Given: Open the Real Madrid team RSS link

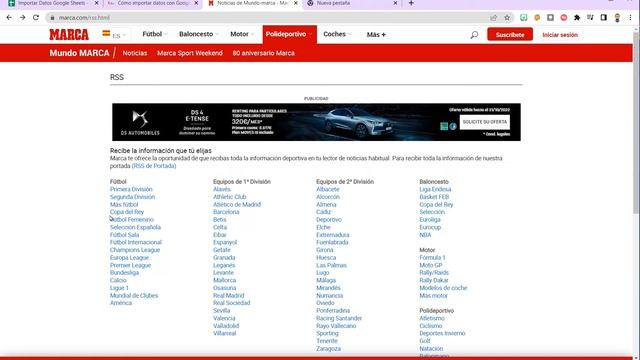Looking at the screenshot, I should click(229, 296).
